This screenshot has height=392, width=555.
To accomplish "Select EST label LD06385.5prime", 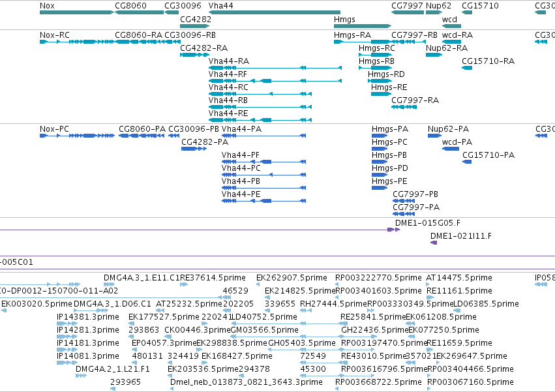I will 487,304.
